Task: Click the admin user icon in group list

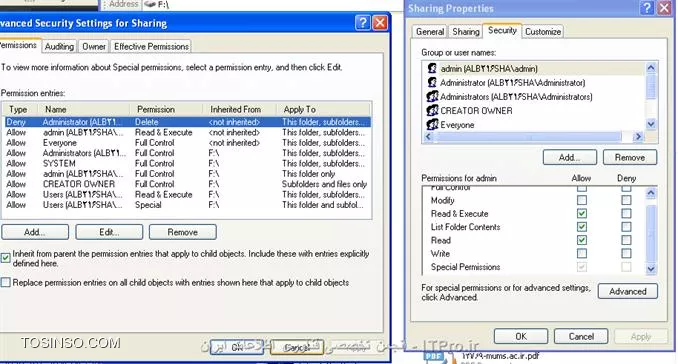Action: pos(432,68)
